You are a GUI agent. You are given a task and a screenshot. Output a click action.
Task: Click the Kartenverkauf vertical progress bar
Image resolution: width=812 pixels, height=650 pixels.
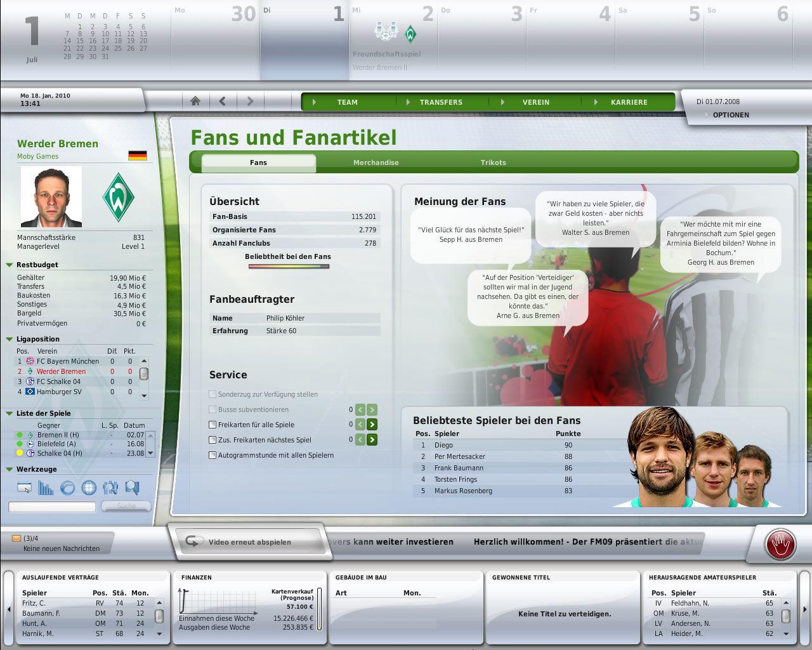(319, 609)
